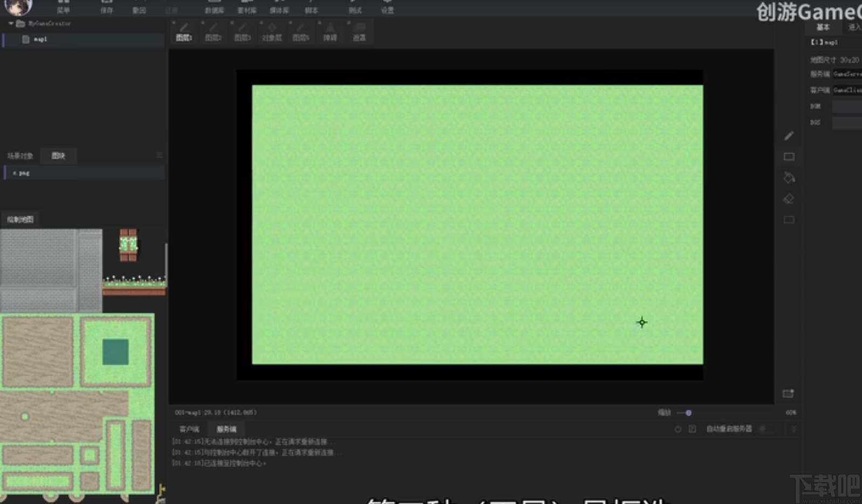The height and width of the screenshot is (504, 862).
Task: Select the 障碍 obstacle layer tool
Action: 330,32
